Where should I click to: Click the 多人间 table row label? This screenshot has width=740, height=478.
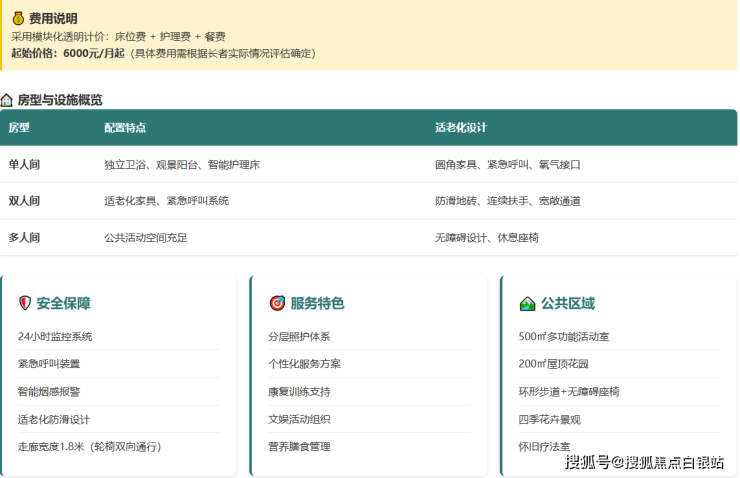[x=24, y=238]
